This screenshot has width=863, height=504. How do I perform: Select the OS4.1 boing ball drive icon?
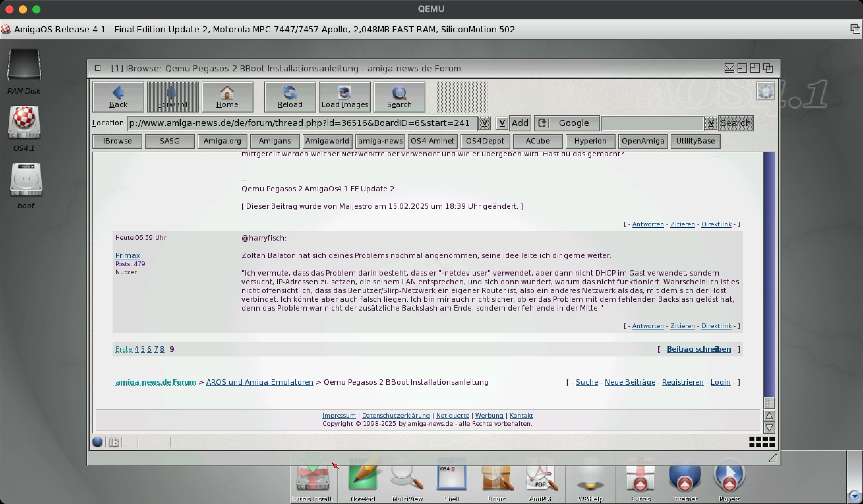(24, 122)
